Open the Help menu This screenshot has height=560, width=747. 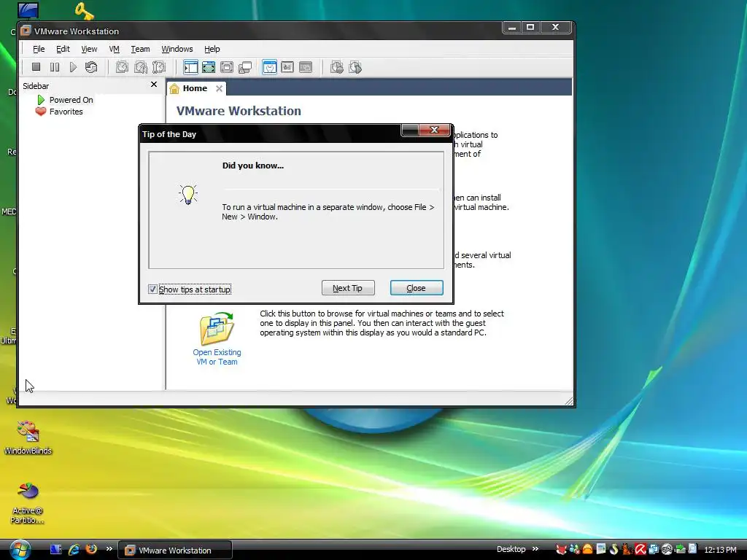(x=212, y=49)
